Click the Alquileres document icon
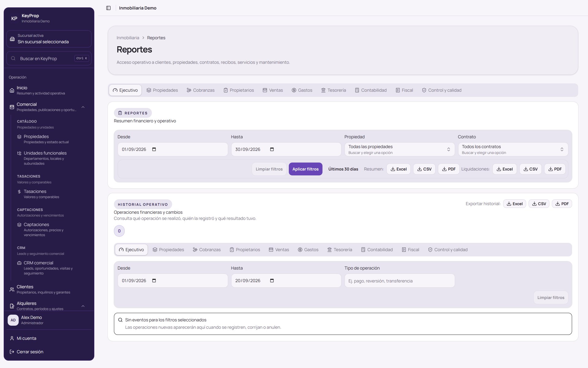The image size is (588, 368). click(x=12, y=306)
